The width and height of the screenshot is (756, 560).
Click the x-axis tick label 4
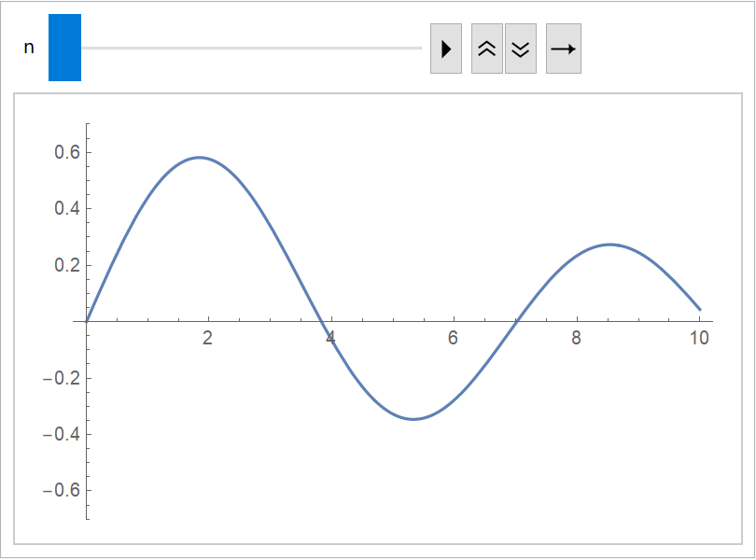pyautogui.click(x=330, y=338)
